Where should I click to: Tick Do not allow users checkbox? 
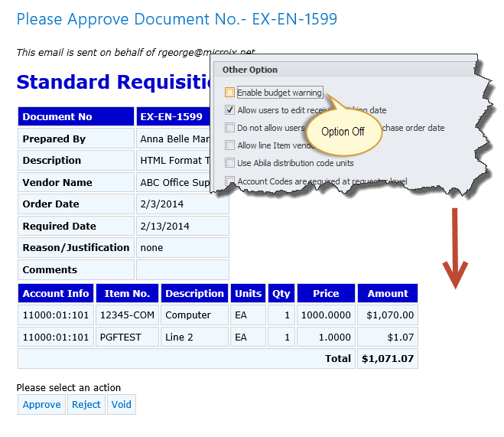tap(230, 128)
